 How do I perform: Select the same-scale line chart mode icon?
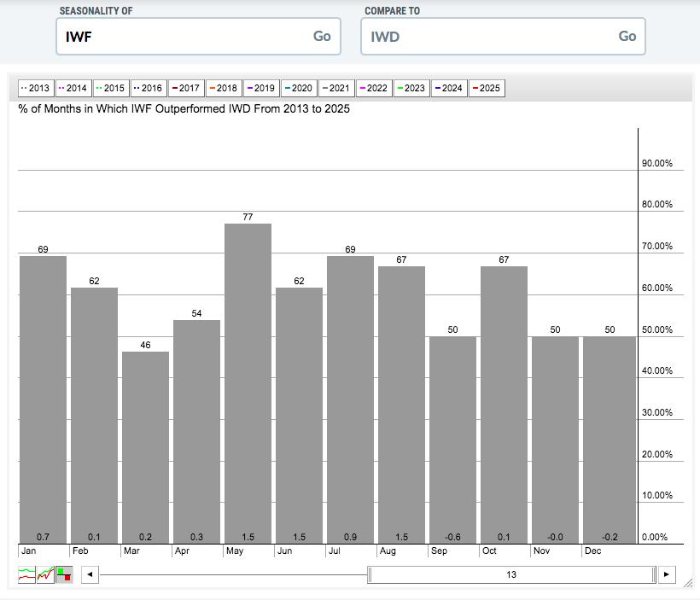point(45,574)
